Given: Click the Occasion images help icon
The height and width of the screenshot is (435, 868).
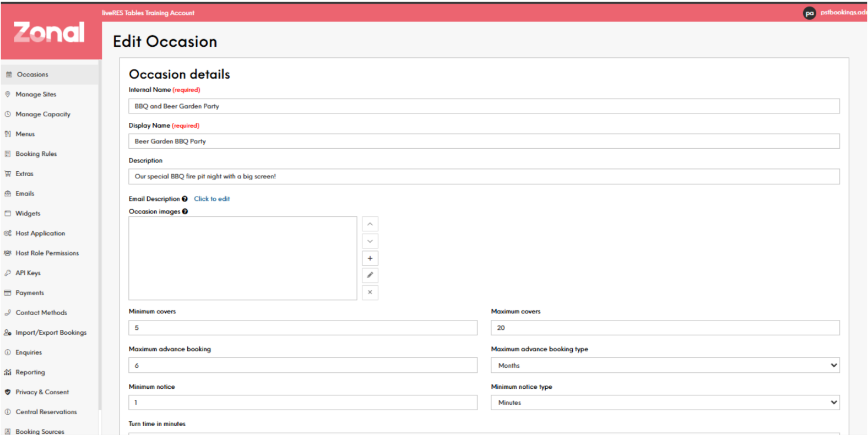Looking at the screenshot, I should pos(185,211).
